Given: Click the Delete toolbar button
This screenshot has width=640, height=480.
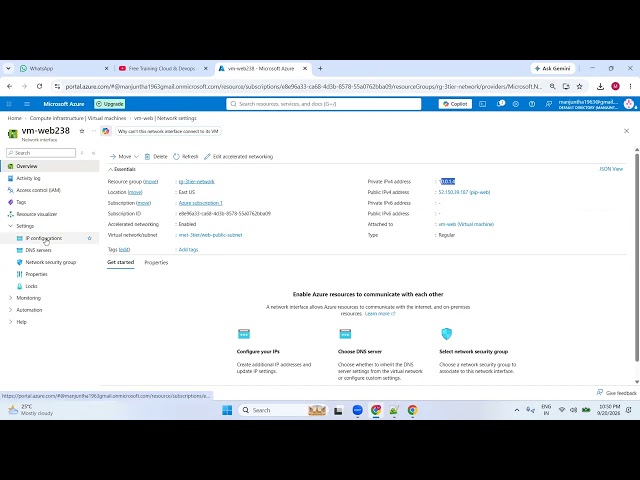Looking at the screenshot, I should 156,156.
